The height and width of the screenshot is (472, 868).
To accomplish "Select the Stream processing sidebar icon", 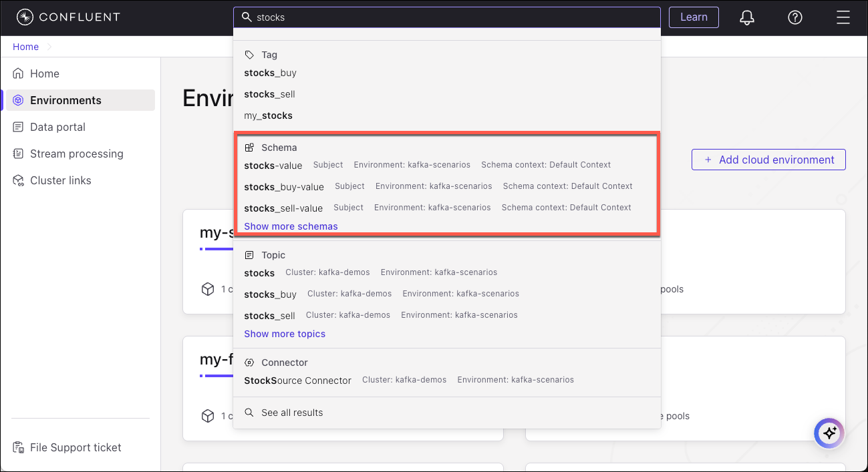I will point(18,154).
